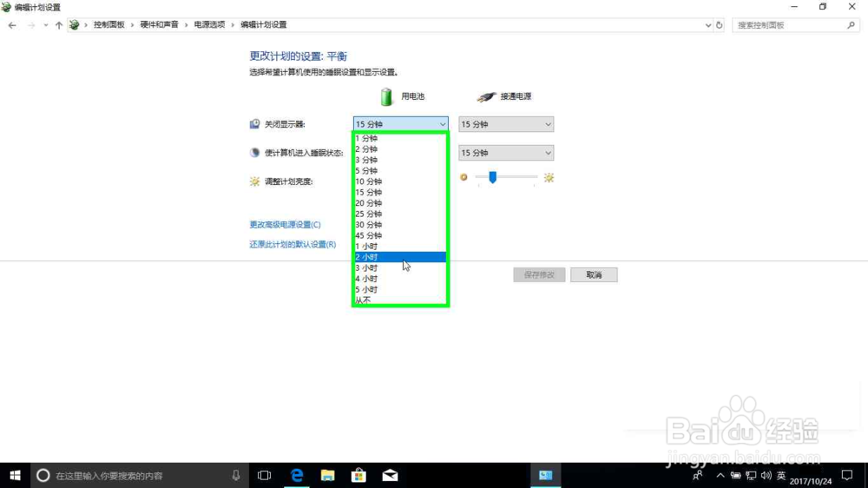Open the People icon in tray
This screenshot has width=868, height=488.
pos(698,475)
